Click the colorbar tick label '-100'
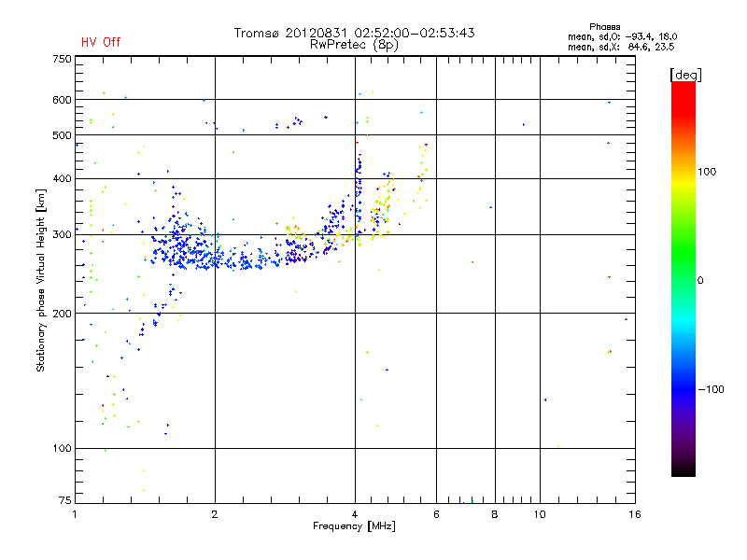Screen dimensions: 747x560 (x=711, y=389)
